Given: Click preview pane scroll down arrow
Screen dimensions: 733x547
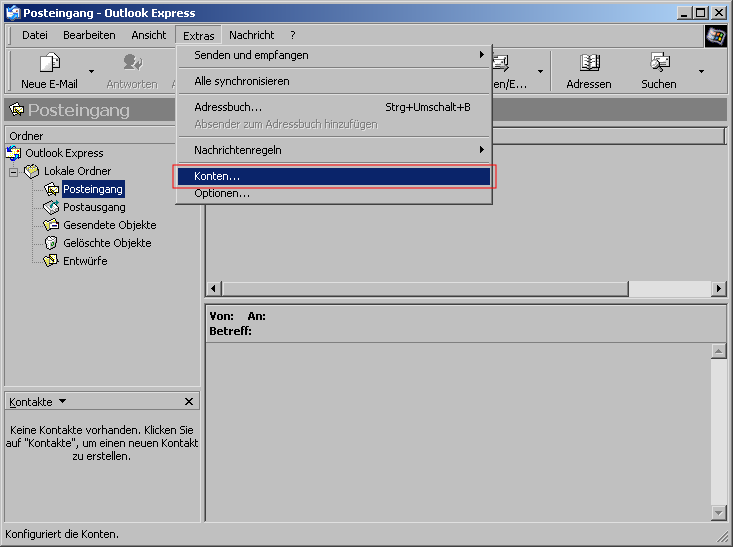Looking at the screenshot, I should (x=719, y=513).
